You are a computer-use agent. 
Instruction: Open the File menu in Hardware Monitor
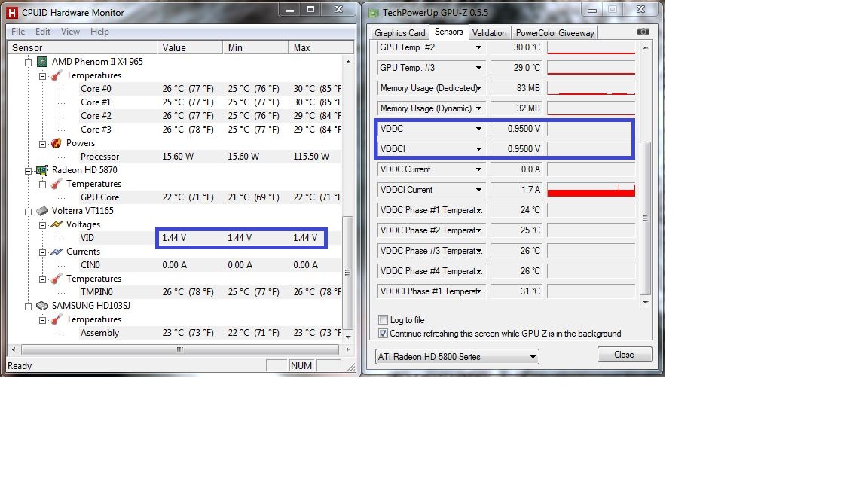pos(18,32)
